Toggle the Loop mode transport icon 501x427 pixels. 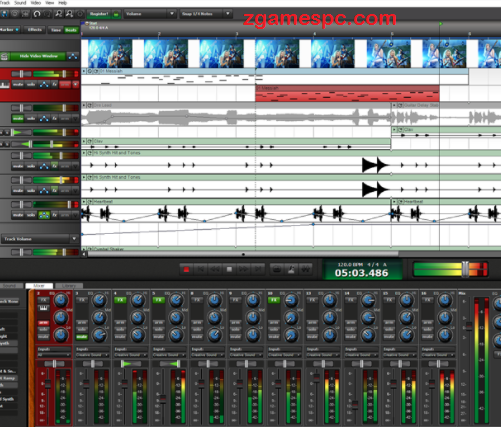[x=277, y=269]
